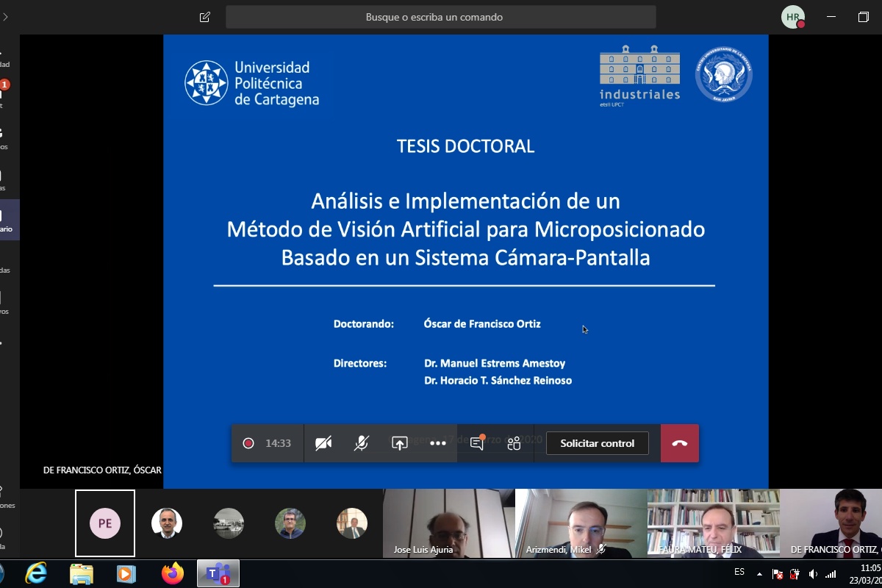Toggle the camera on in meeting toolbar
This screenshot has height=588, width=882.
(x=323, y=443)
